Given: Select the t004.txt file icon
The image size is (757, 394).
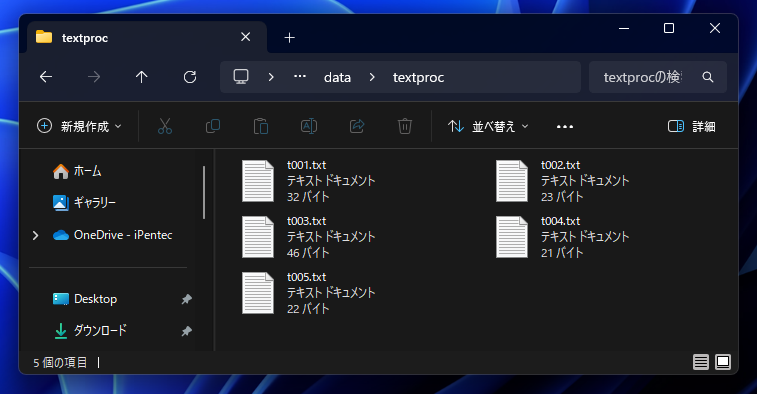Looking at the screenshot, I should coord(512,237).
